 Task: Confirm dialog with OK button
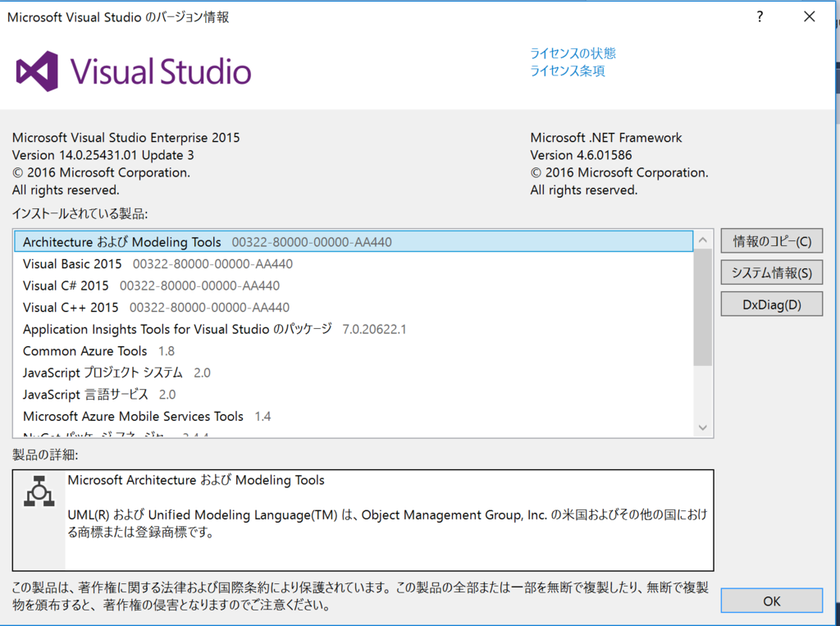(771, 601)
